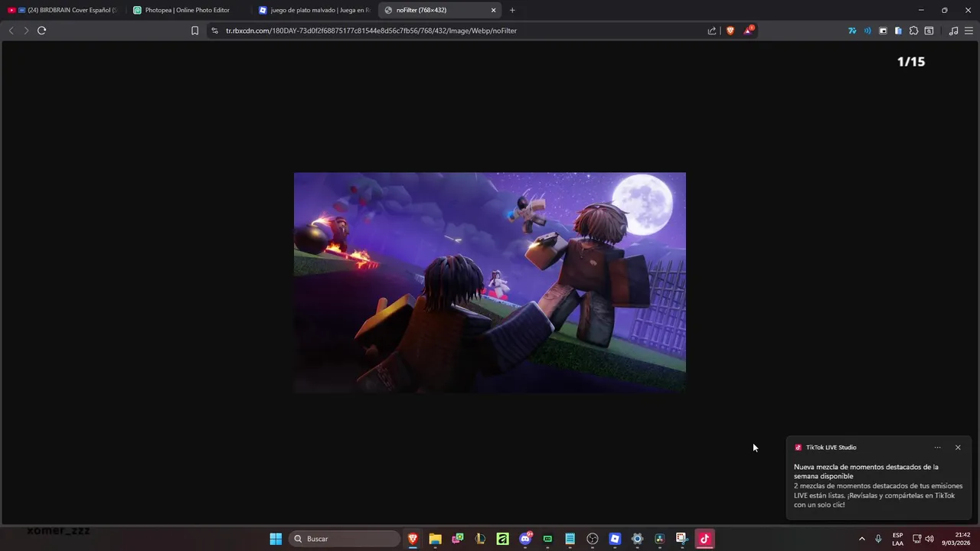Open the media control music note
This screenshot has width=980, height=551.
(x=953, y=31)
